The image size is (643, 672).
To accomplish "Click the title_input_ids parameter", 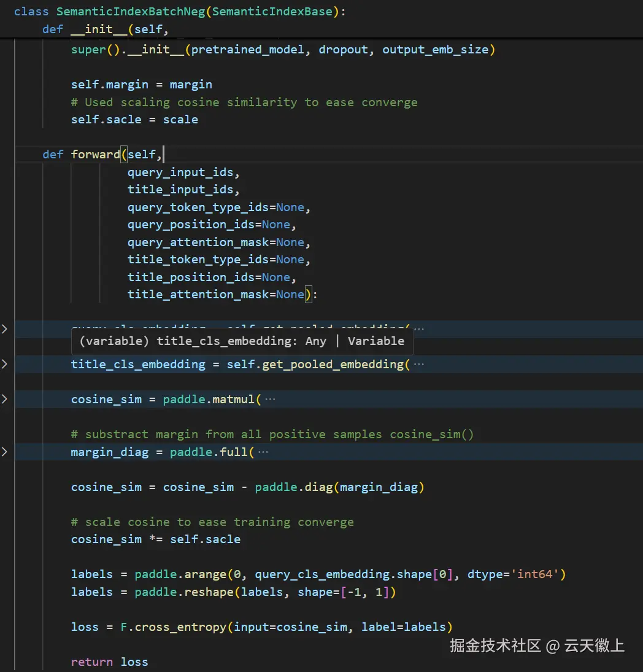I will pos(183,190).
